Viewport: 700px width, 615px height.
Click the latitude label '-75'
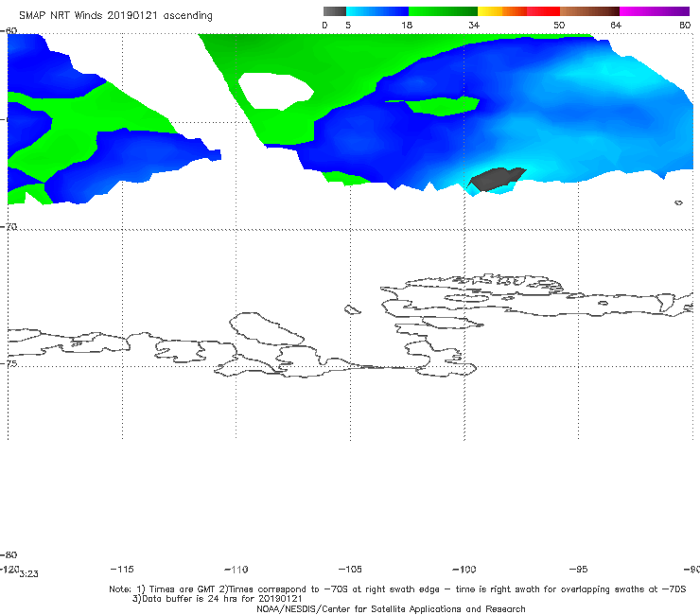point(9,363)
